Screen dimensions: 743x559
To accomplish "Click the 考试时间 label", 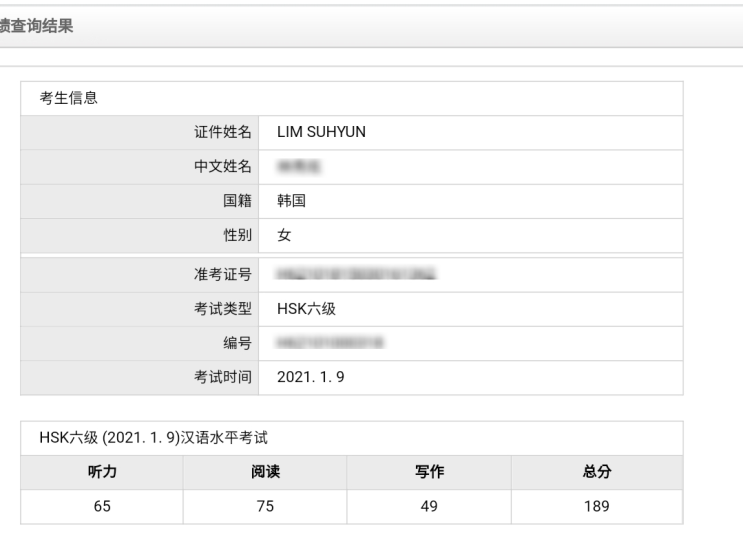I will [x=223, y=377].
